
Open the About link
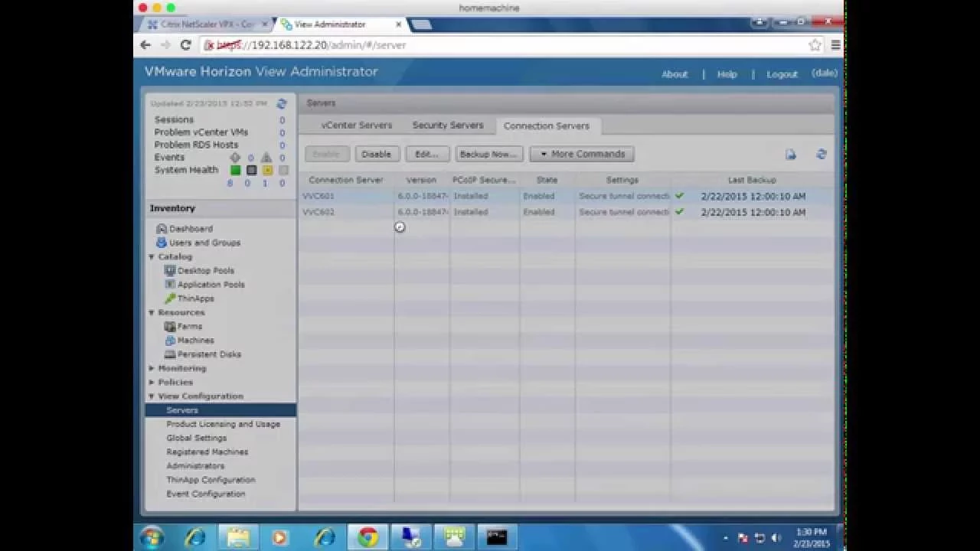tap(675, 74)
